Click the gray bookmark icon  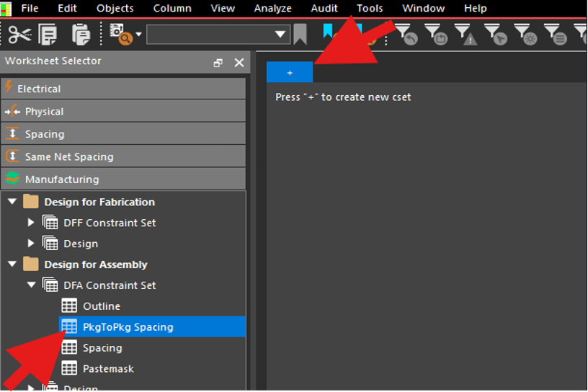point(300,35)
